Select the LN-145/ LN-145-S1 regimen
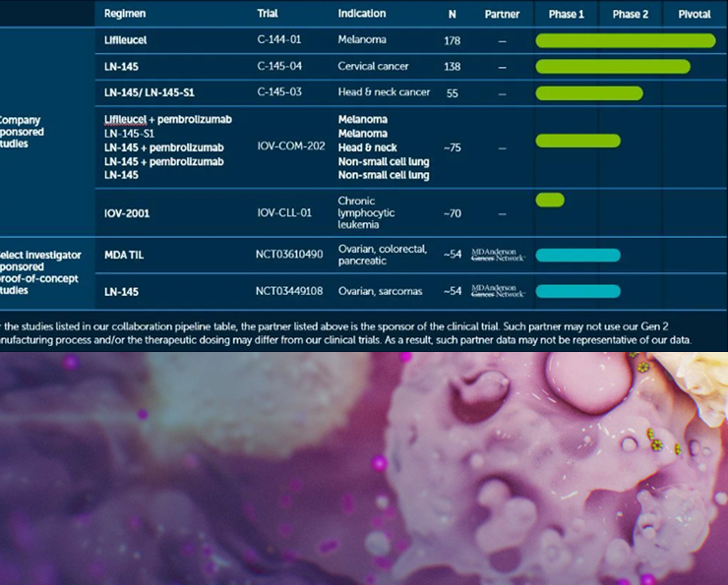This screenshot has width=728, height=585. [149, 92]
